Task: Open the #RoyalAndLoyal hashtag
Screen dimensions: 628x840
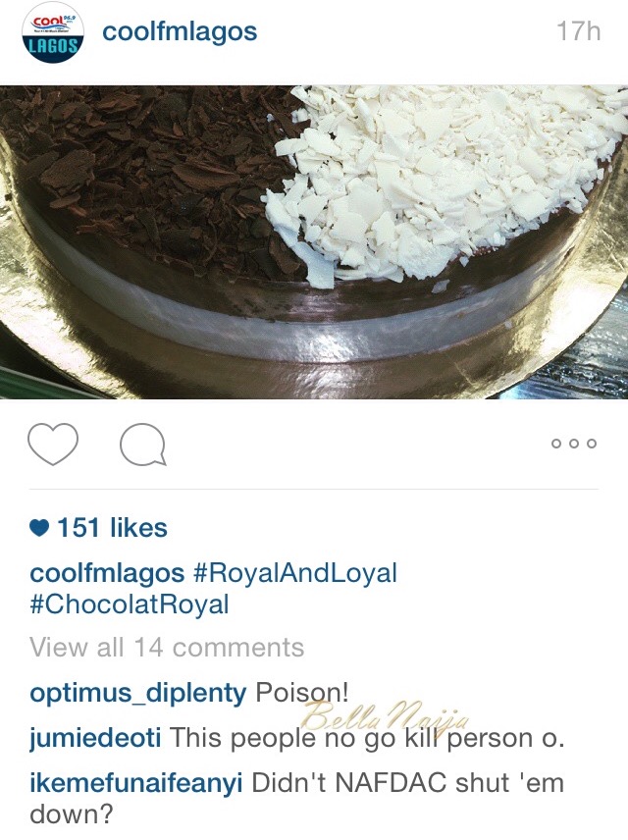Action: click(x=294, y=573)
